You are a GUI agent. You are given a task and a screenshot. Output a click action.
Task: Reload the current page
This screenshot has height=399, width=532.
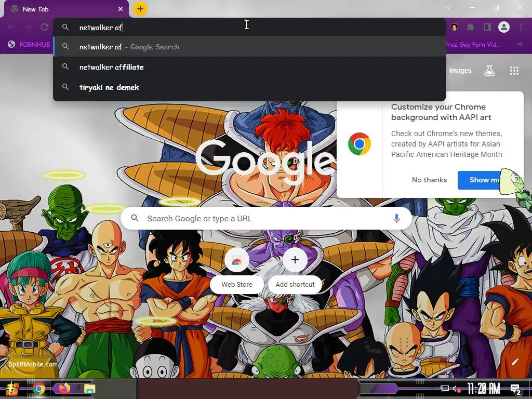pyautogui.click(x=45, y=27)
